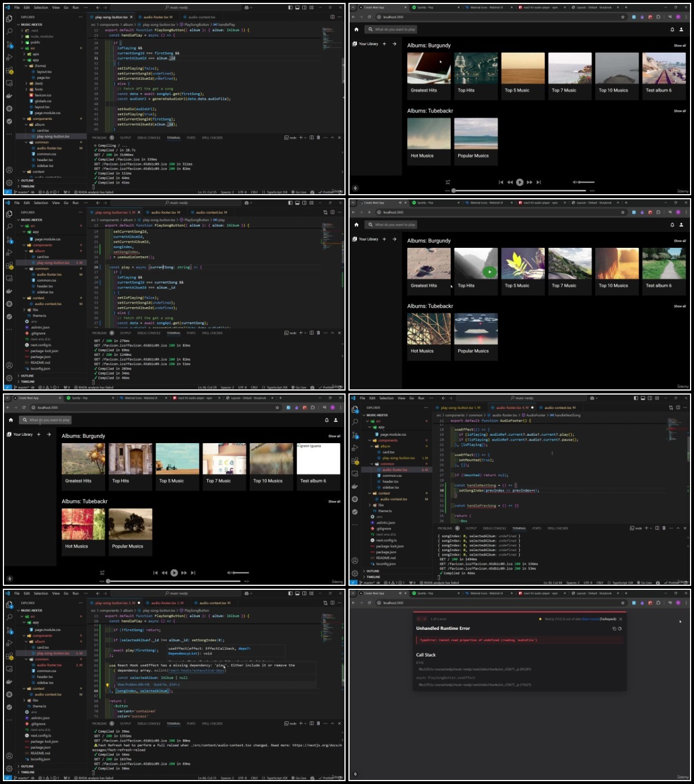Split the editor in handlePlay VS Code window

tap(332, 17)
